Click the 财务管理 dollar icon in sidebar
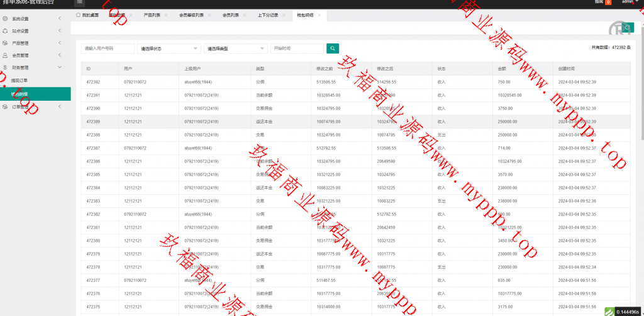Image resolution: width=644 pixels, height=316 pixels. [5, 67]
